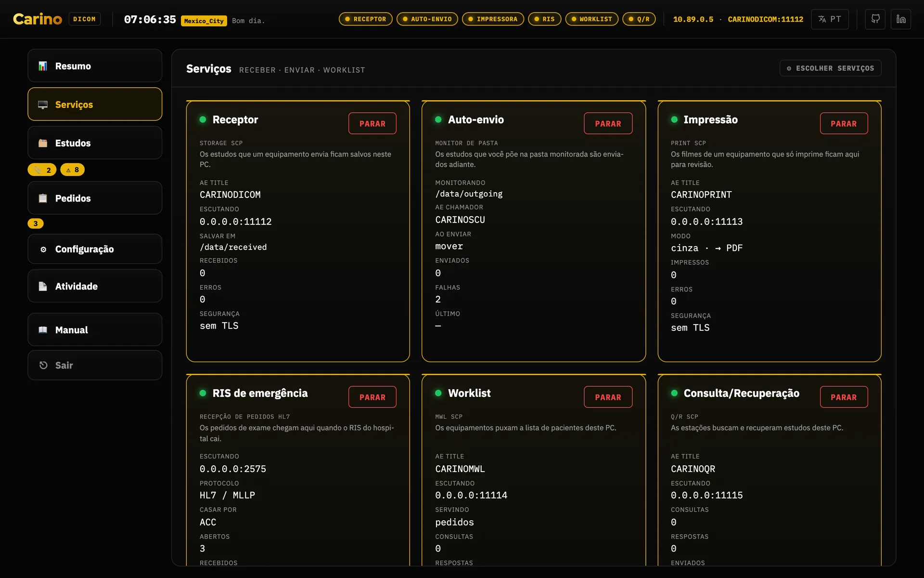Open Pedidos section
924x578 pixels.
[95, 198]
